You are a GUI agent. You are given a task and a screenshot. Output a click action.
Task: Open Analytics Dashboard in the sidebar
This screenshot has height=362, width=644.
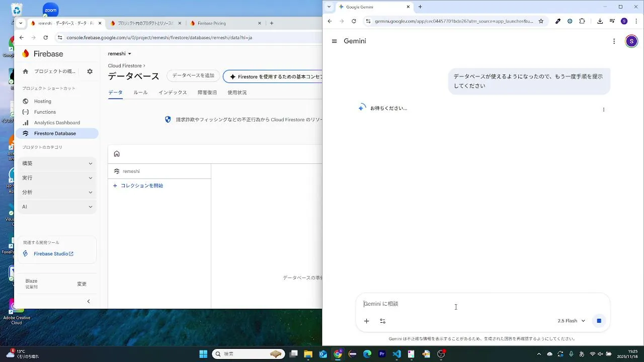tap(57, 123)
